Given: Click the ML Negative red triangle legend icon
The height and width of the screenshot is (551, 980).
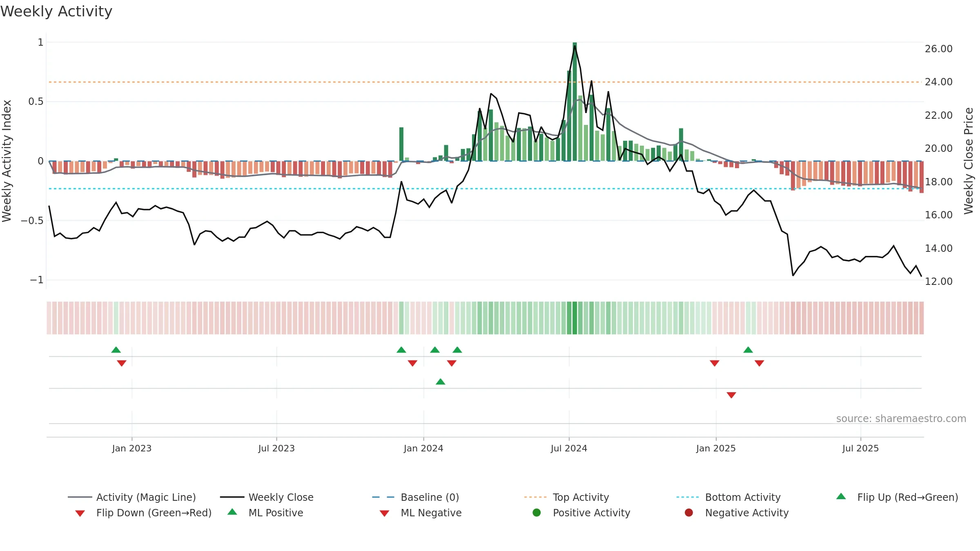Looking at the screenshot, I should click(x=384, y=513).
